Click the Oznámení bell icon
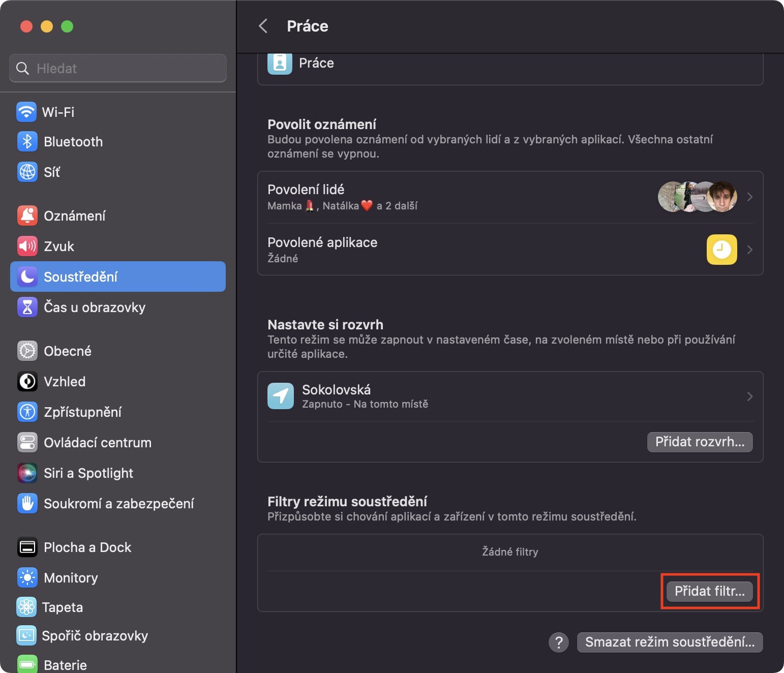 point(27,216)
